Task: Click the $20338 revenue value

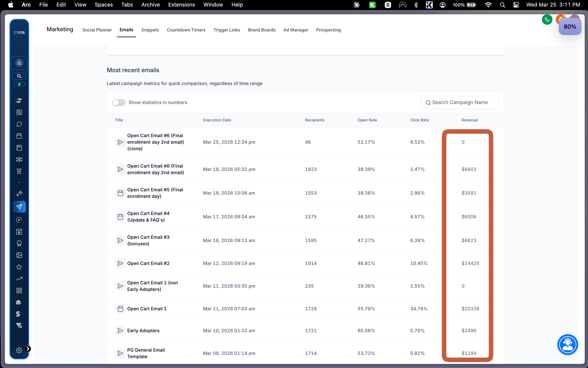Action: pos(470,309)
